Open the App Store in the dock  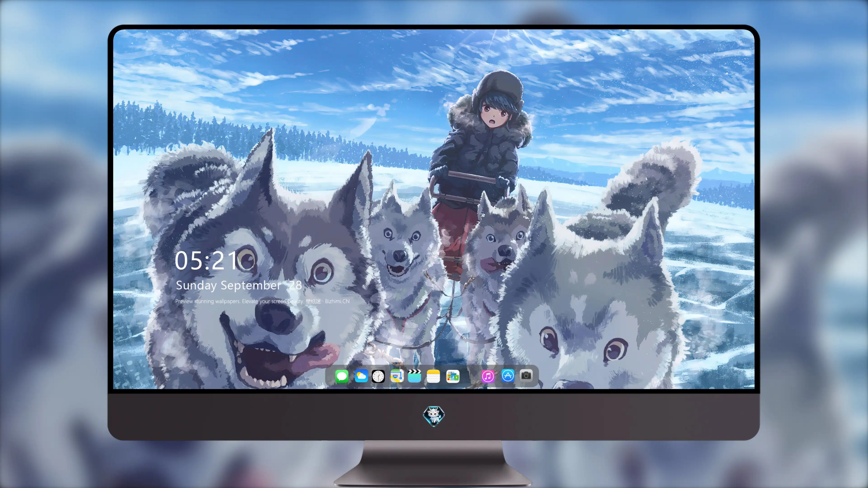(507, 375)
